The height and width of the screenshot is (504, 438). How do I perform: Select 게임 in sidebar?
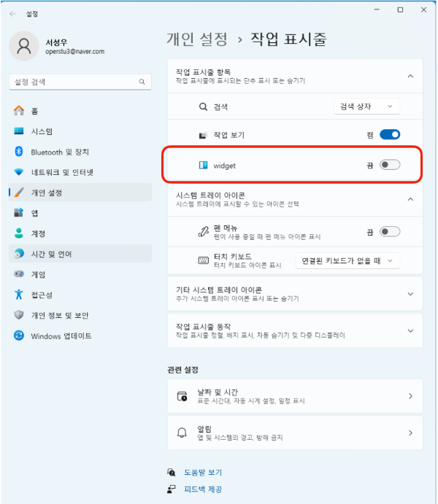tap(80, 274)
